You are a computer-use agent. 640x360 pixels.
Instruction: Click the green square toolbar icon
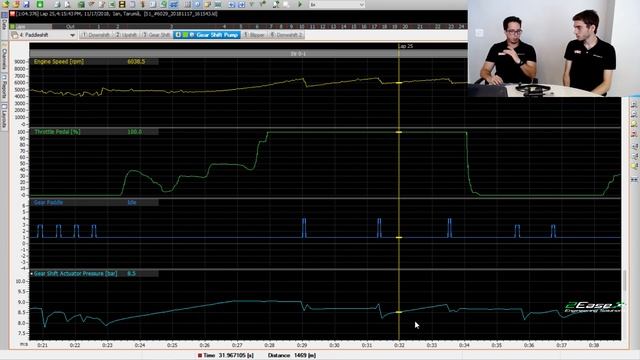click(x=40, y=4)
